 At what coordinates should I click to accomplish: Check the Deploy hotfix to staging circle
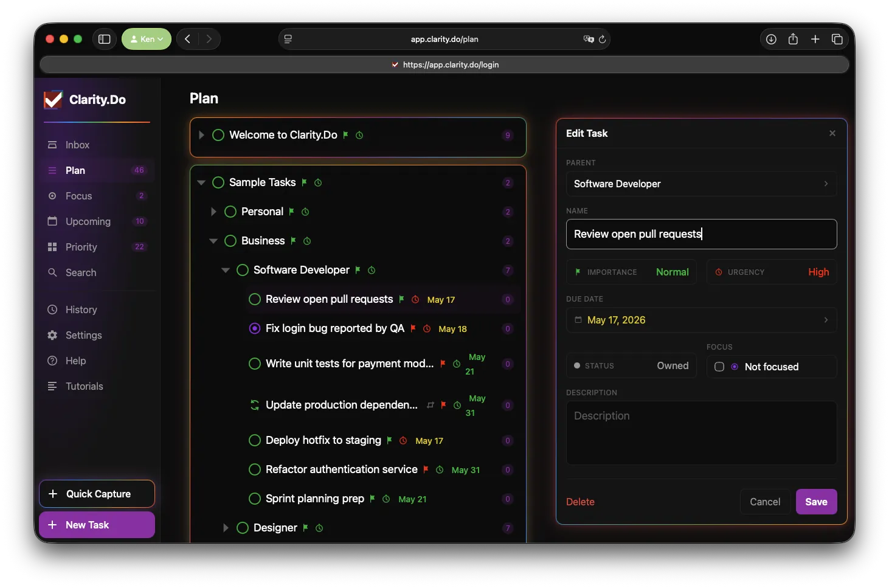(255, 440)
